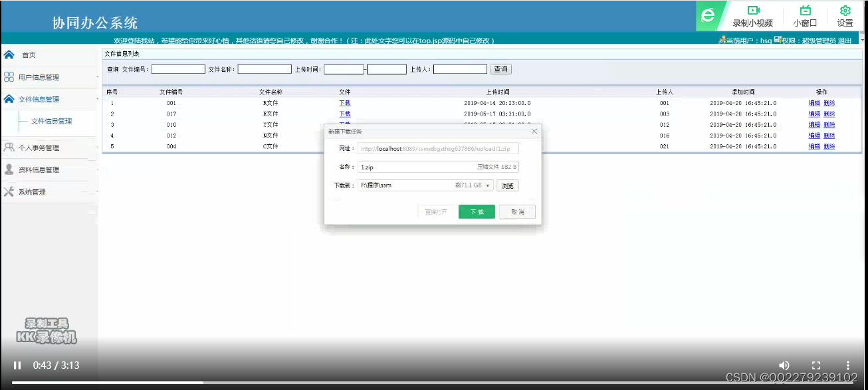Select the 资料信息管理 person icon
The width and height of the screenshot is (868, 390).
(x=9, y=169)
